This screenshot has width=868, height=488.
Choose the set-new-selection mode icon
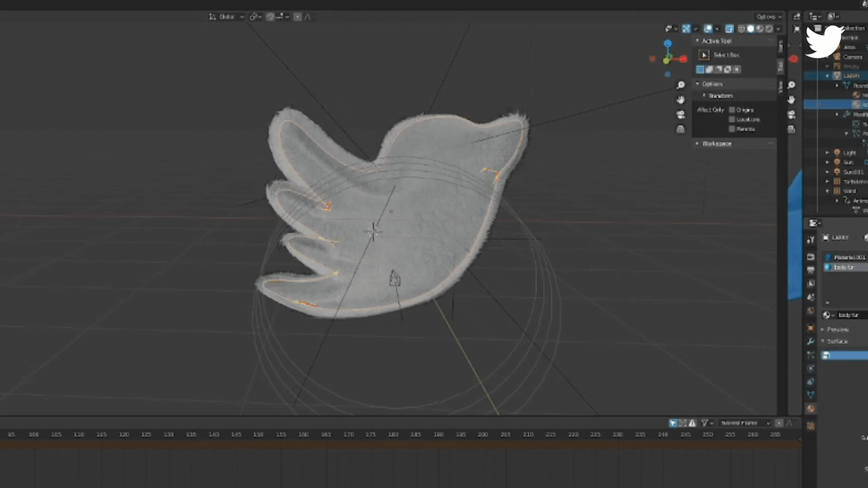[x=700, y=70]
